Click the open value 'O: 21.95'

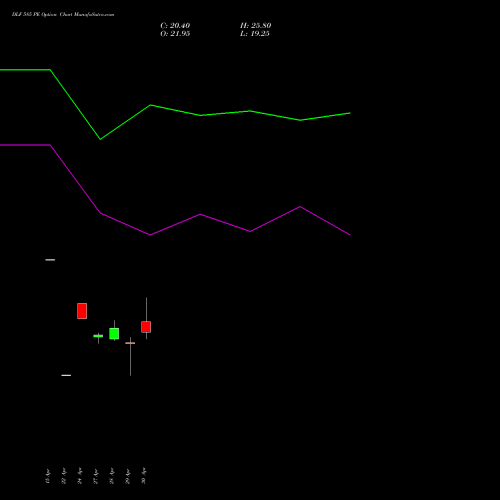click(175, 34)
